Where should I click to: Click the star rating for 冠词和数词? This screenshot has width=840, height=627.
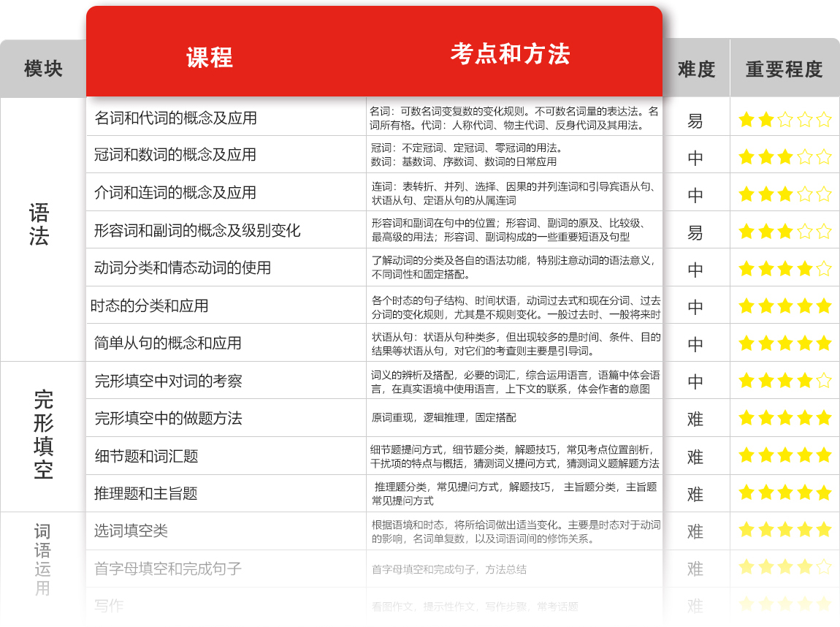point(784,157)
